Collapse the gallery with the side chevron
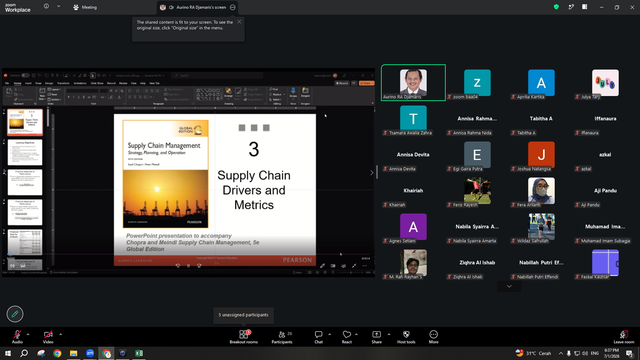Viewport: 640px width, 360px height. click(x=371, y=173)
